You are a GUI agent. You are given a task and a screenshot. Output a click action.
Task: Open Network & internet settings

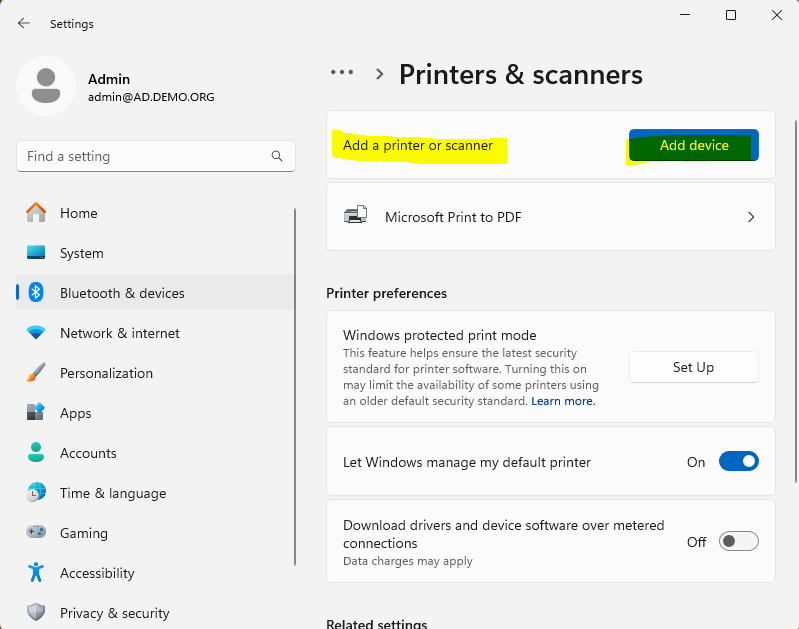tap(155, 333)
